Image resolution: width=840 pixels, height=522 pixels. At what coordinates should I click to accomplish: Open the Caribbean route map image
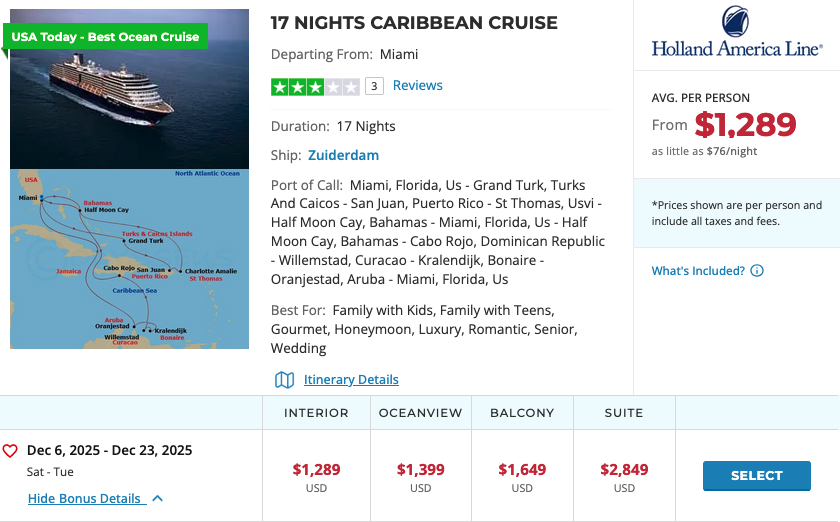[130, 258]
